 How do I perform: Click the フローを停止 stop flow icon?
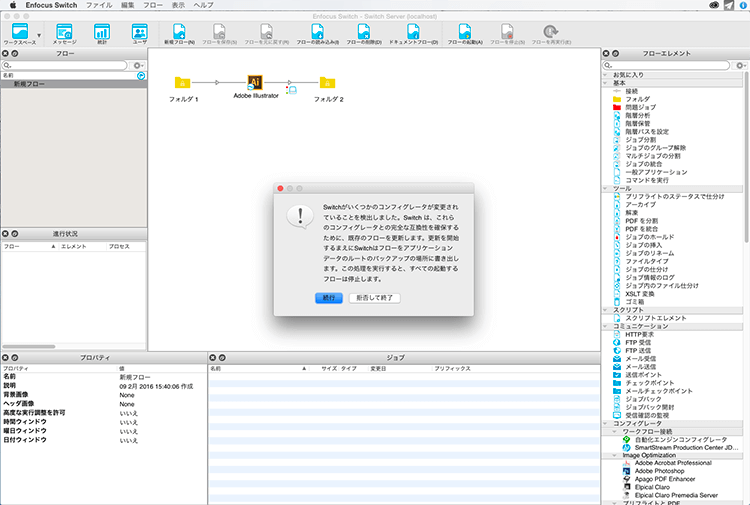(x=507, y=33)
